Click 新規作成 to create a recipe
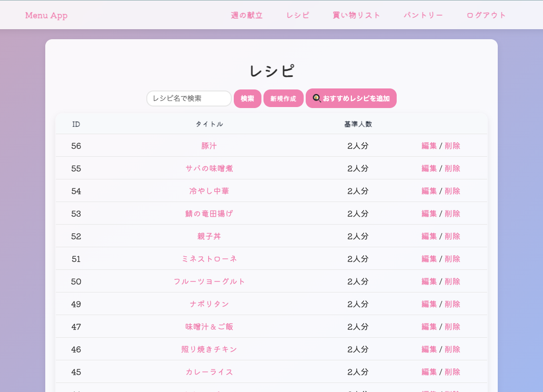Screen dimensions: 543x392 283,99
